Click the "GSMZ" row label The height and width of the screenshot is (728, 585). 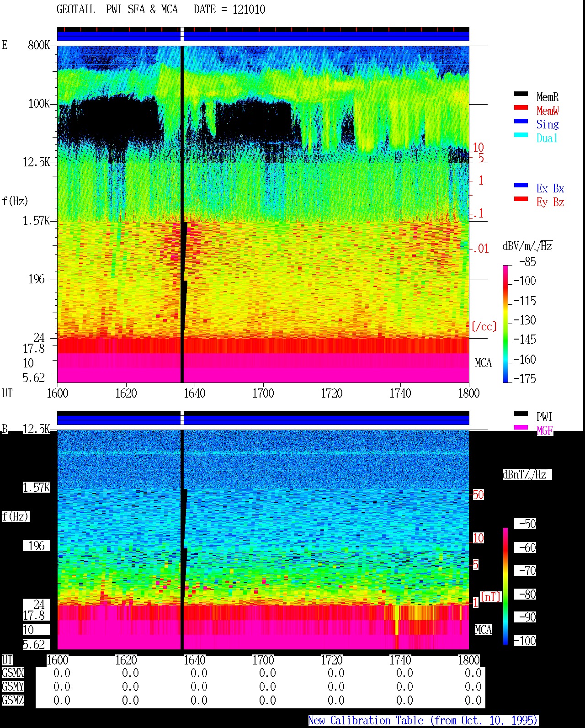tap(13, 701)
